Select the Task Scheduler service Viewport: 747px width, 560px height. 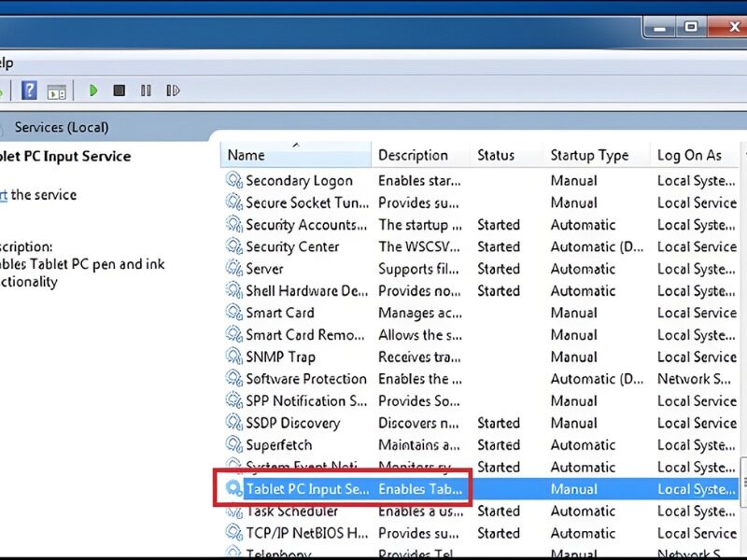pos(291,511)
